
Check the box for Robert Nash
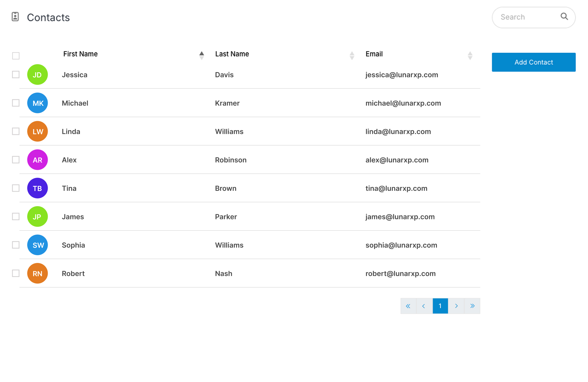coord(16,274)
